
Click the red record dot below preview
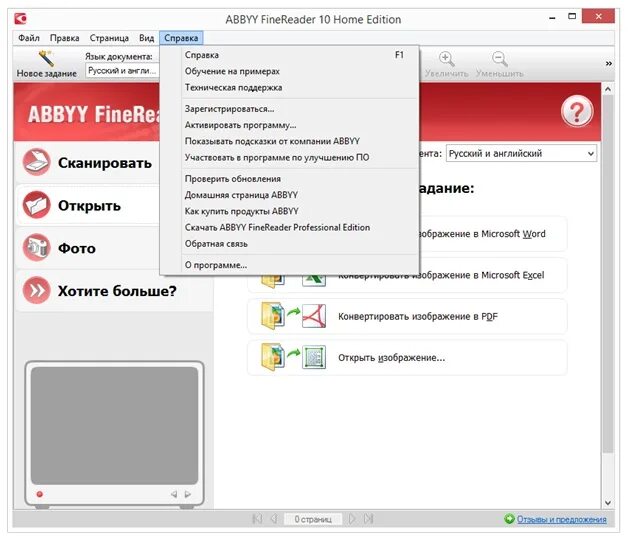pyautogui.click(x=39, y=494)
